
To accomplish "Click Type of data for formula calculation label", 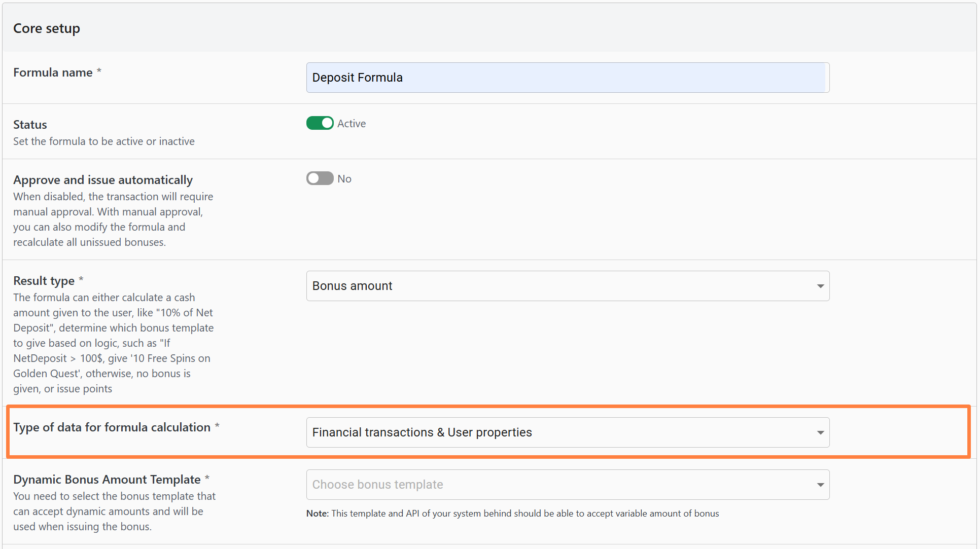I will [x=112, y=427].
